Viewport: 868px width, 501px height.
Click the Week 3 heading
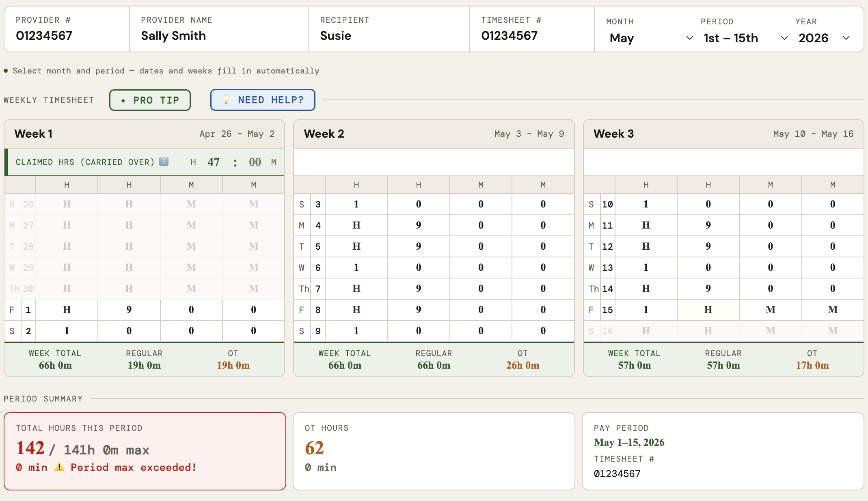(x=613, y=134)
